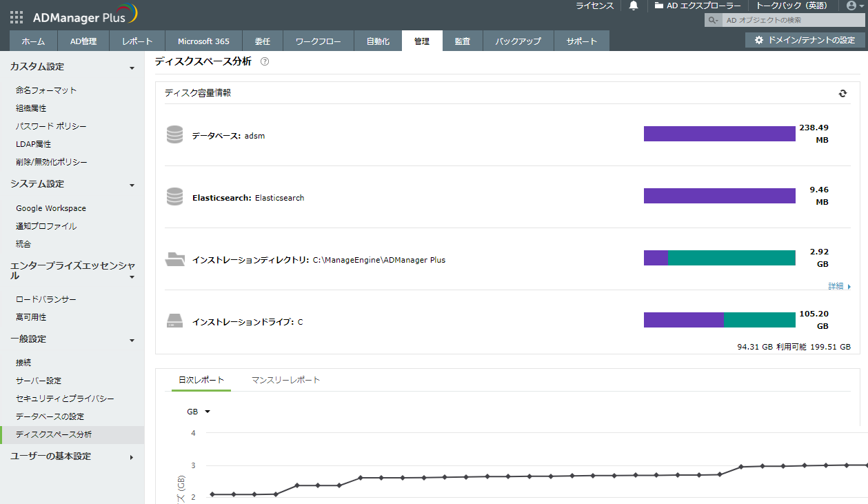Click the notification bell icon
This screenshot has width=868, height=504.
point(634,6)
